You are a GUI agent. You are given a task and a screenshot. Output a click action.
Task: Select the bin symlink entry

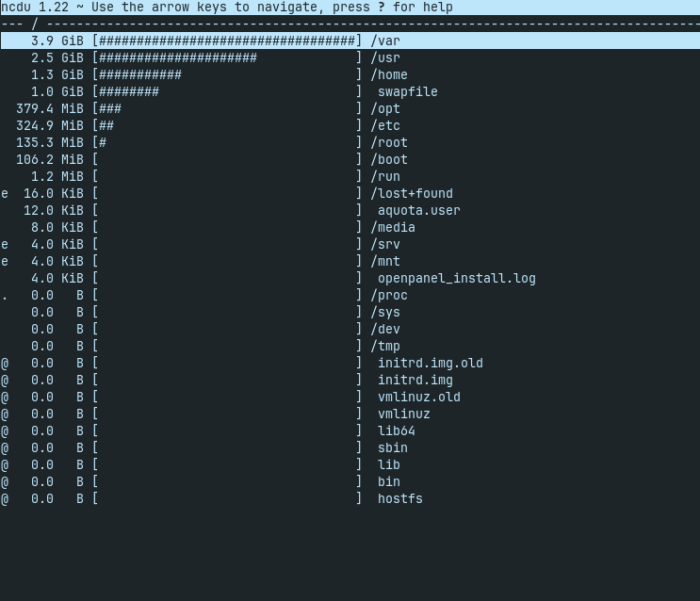tap(350, 481)
